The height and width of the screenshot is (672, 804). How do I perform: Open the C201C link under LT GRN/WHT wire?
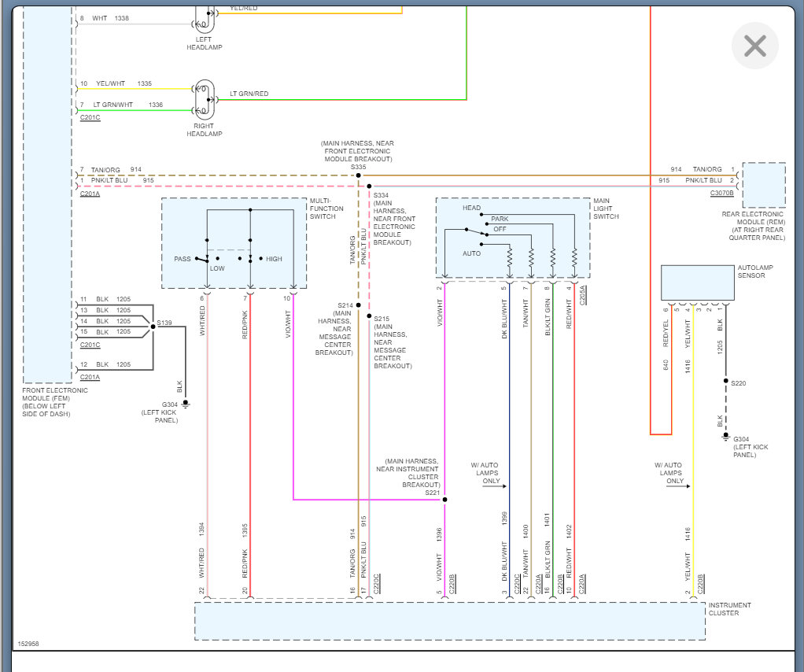[x=90, y=117]
